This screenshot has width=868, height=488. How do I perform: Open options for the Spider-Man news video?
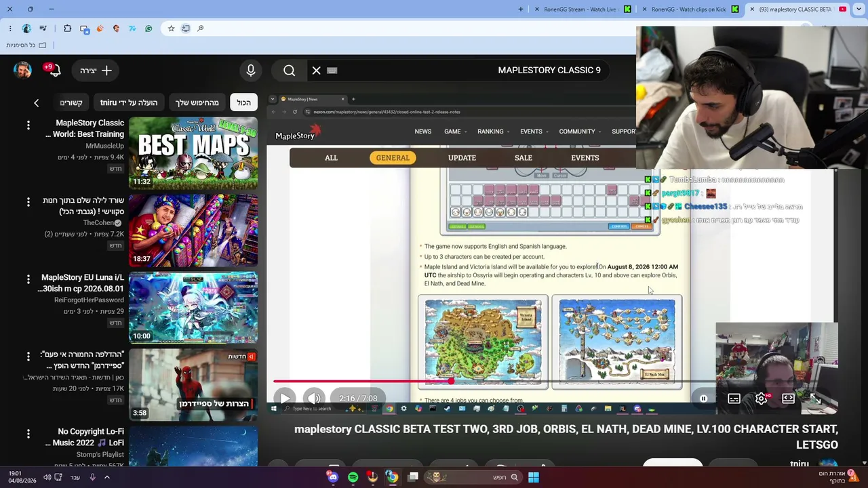click(28, 357)
